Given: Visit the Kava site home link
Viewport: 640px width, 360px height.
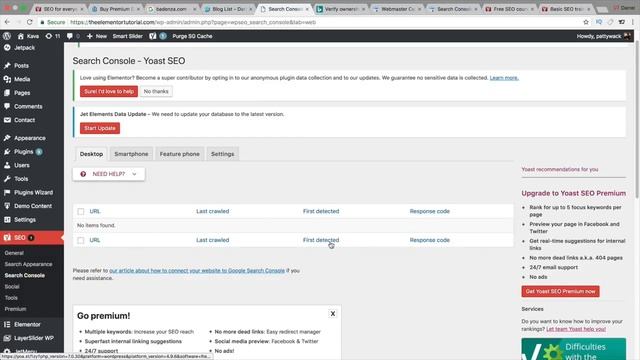Looking at the screenshot, I should (x=28, y=36).
